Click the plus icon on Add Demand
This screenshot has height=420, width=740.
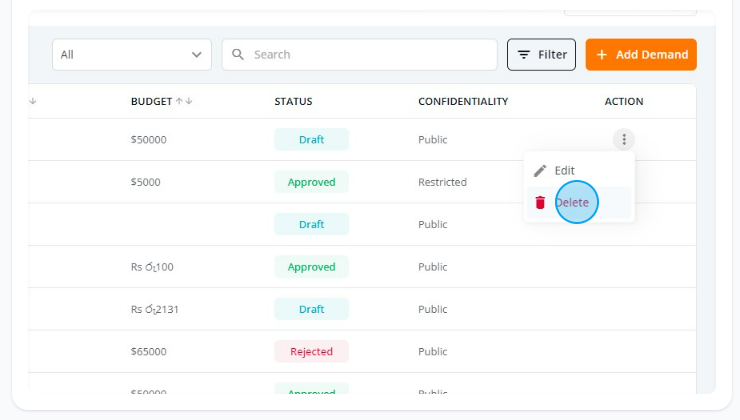(x=602, y=55)
